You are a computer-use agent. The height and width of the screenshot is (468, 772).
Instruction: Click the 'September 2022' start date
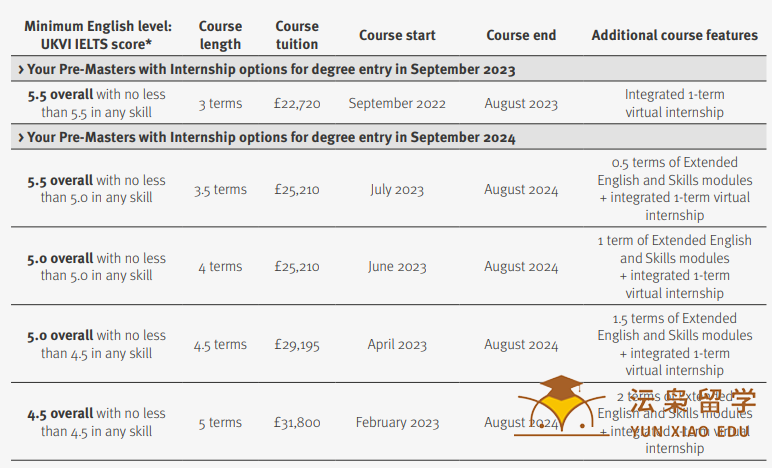coord(397,104)
